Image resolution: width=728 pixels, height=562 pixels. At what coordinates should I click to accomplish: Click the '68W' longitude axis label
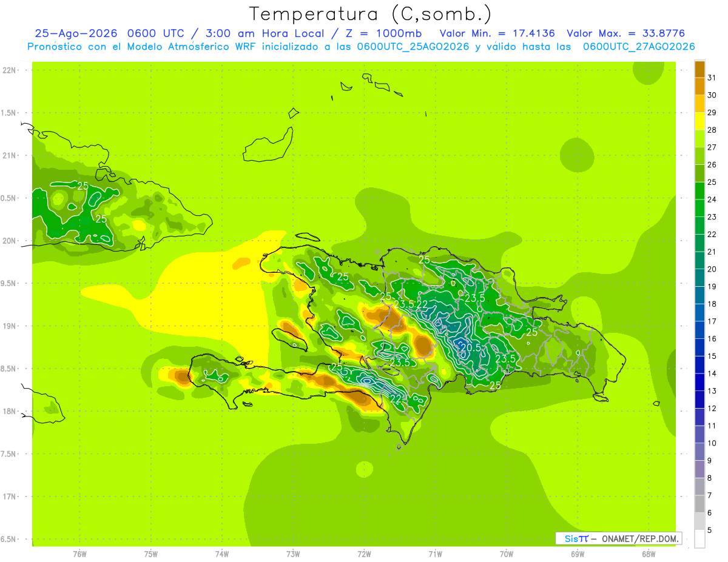649,554
